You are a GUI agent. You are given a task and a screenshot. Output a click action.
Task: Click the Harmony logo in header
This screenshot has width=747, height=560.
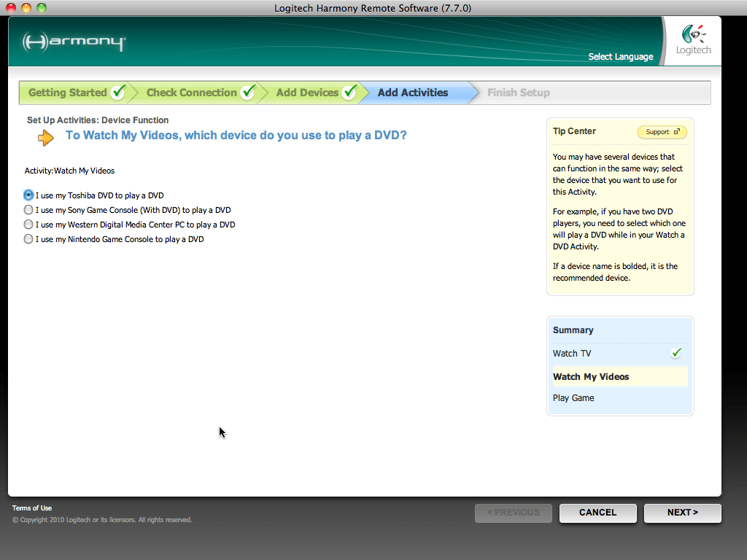tap(74, 42)
